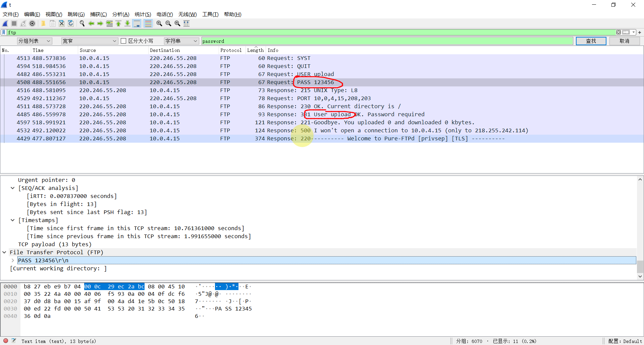Zoom in on packet text

pyautogui.click(x=159, y=23)
